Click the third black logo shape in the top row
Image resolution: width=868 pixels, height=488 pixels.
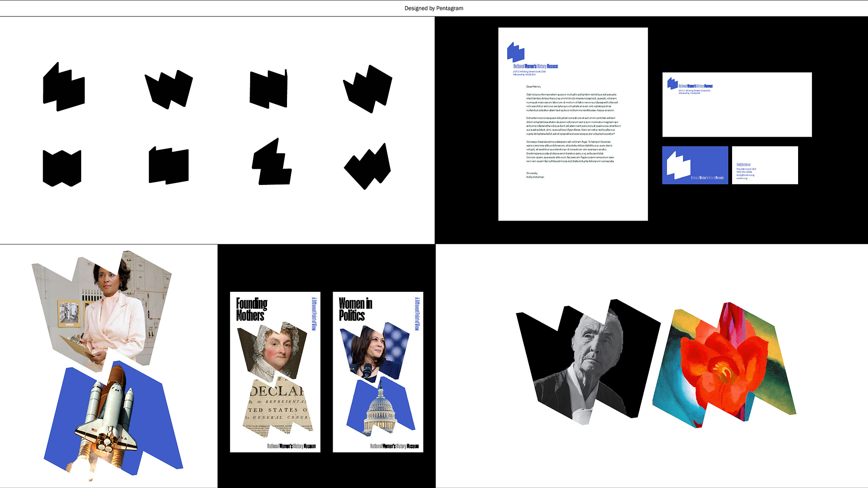(x=269, y=89)
